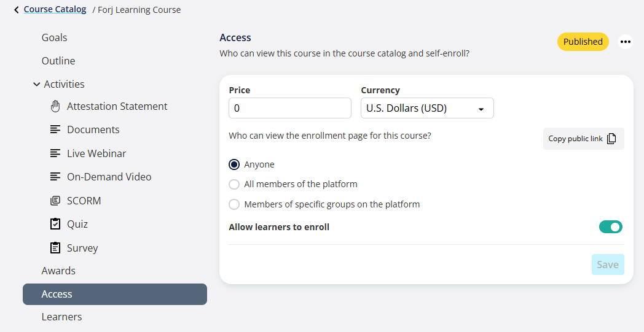Open the three-dot more options menu

pos(625,42)
